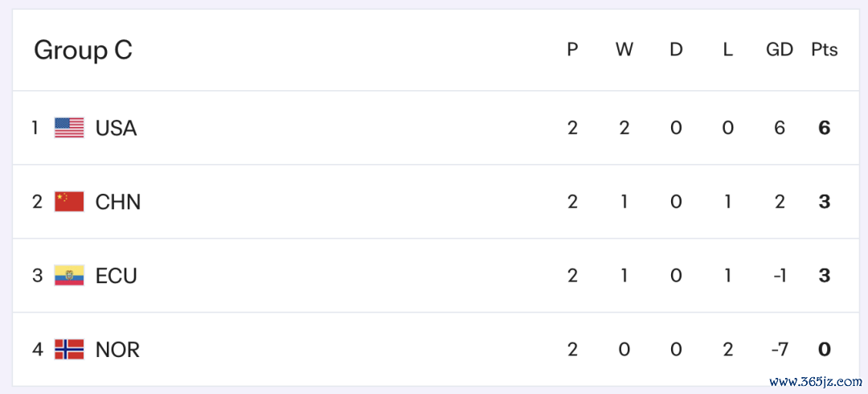Screen dimensions: 868x394
Task: Click the China flag icon
Action: tap(69, 202)
